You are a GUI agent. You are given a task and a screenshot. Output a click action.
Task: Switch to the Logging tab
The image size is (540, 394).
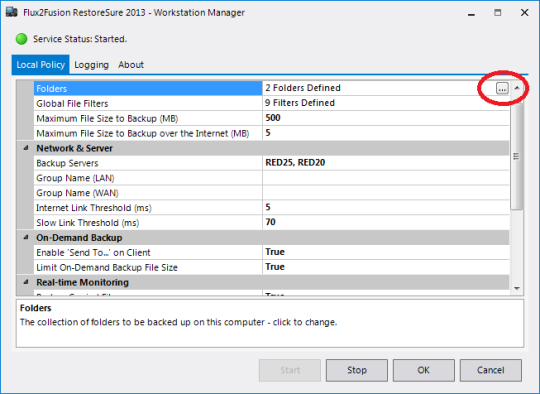(x=91, y=65)
